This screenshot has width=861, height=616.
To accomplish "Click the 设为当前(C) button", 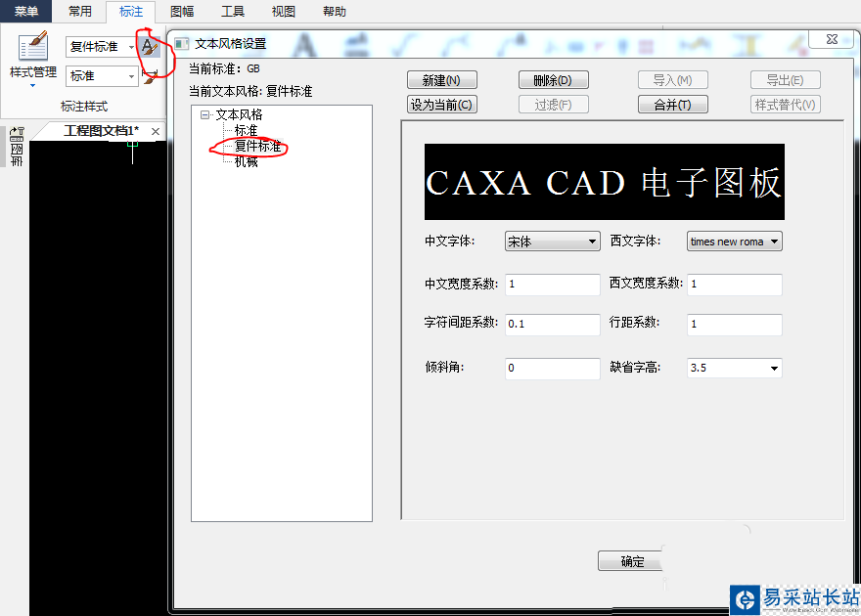I will pos(441,105).
